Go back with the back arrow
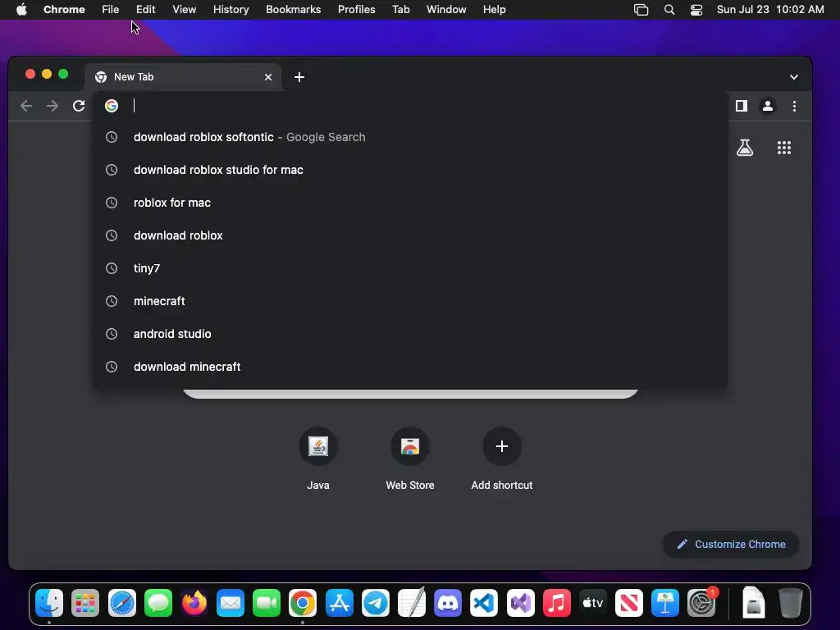Viewport: 840px width, 630px height. (x=25, y=106)
